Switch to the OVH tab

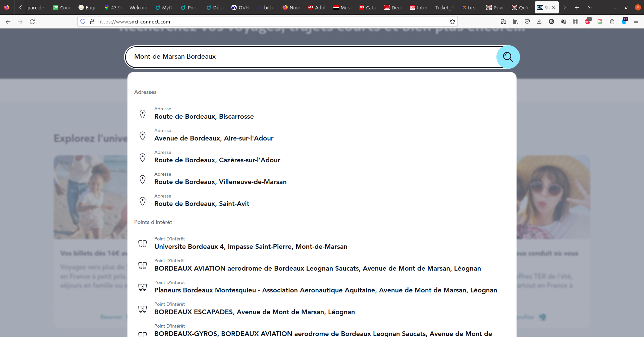[x=240, y=7]
